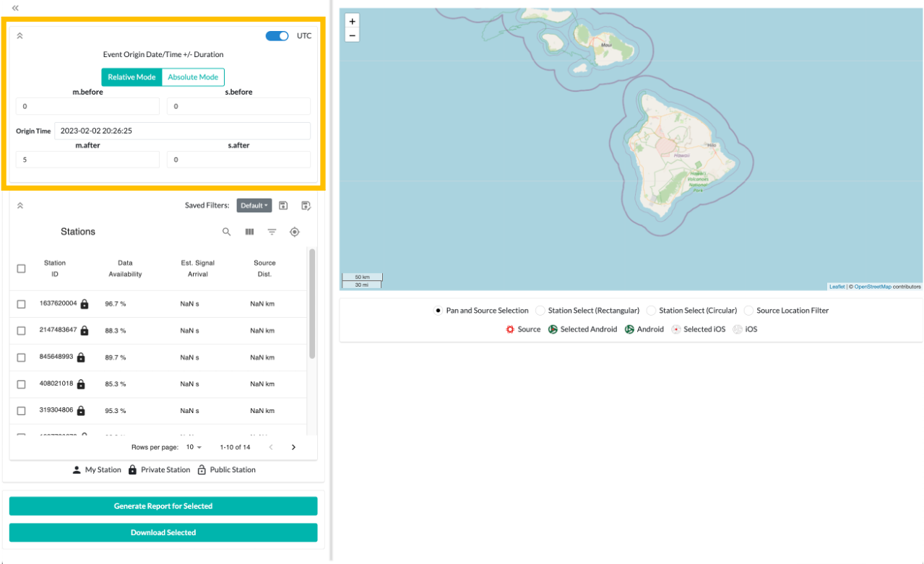Zoom out on the map
The height and width of the screenshot is (564, 924).
pyautogui.click(x=352, y=35)
